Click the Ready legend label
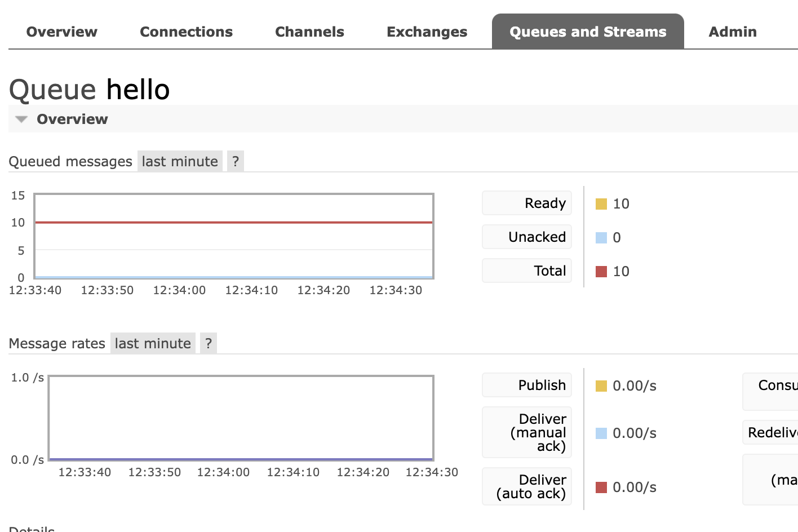Image resolution: width=798 pixels, height=532 pixels. [527, 203]
